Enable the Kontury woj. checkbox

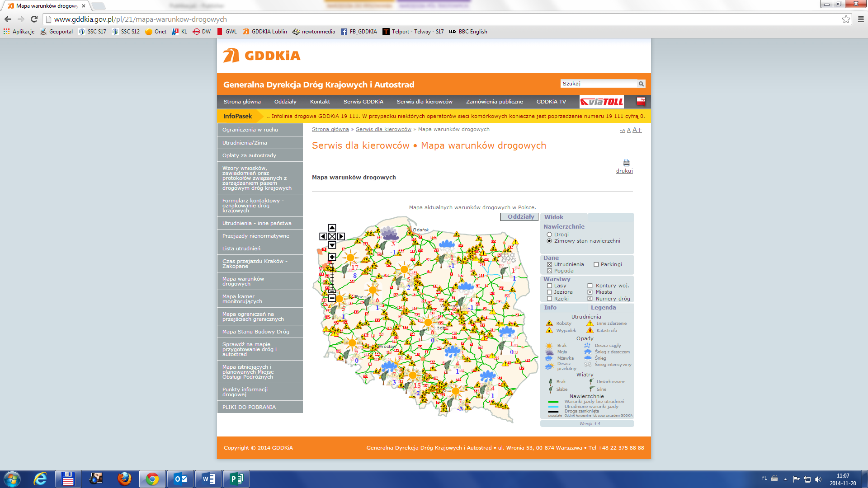click(590, 286)
